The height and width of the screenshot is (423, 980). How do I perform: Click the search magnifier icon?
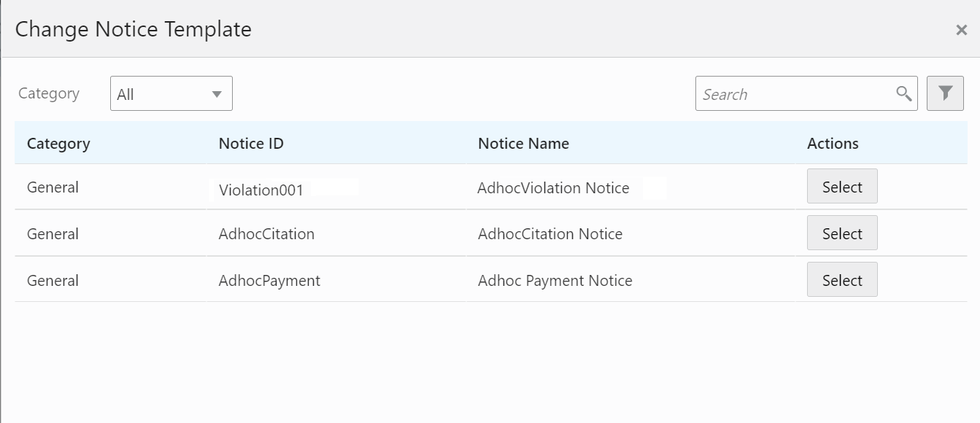(x=904, y=93)
